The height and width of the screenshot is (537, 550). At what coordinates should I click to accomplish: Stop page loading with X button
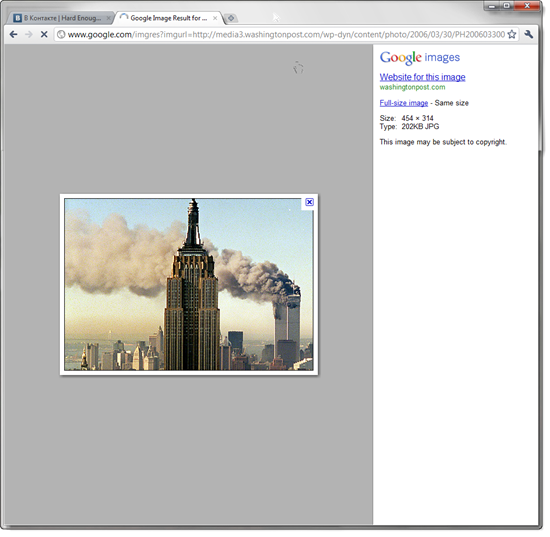click(44, 34)
